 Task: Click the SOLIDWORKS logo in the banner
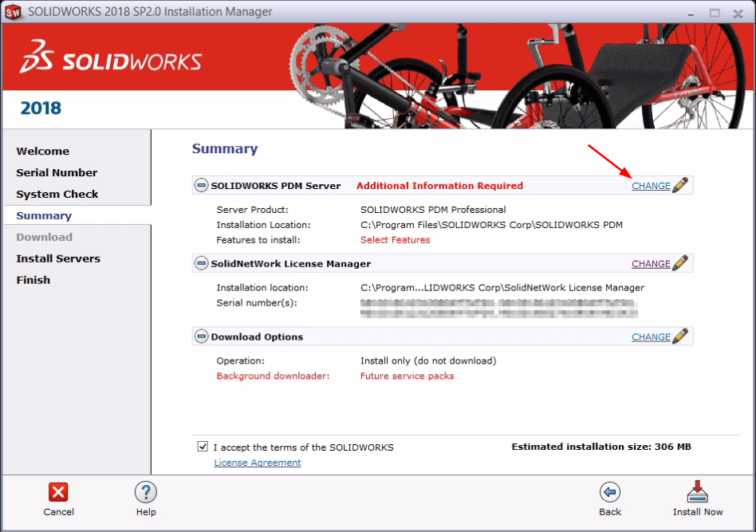[110, 57]
